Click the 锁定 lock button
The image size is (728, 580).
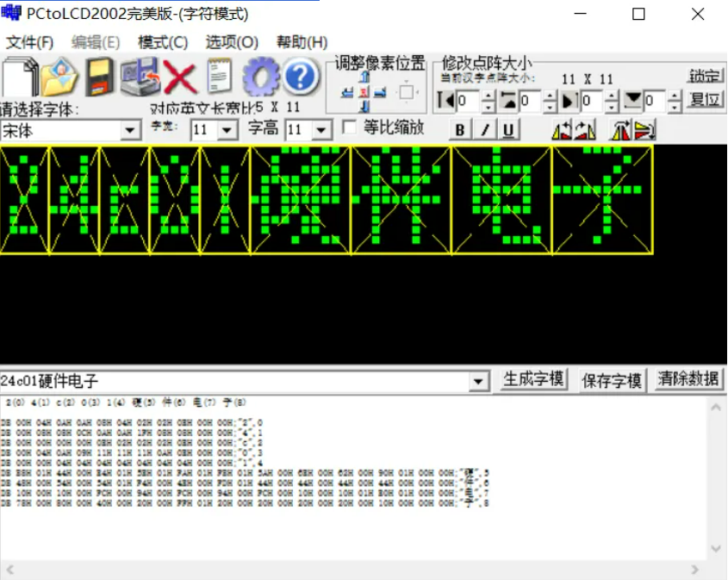click(705, 77)
